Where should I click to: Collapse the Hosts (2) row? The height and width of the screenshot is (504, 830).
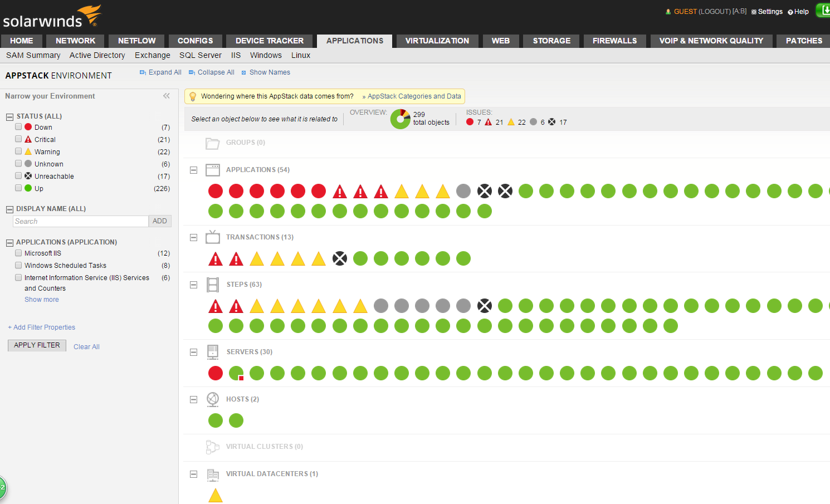point(193,399)
